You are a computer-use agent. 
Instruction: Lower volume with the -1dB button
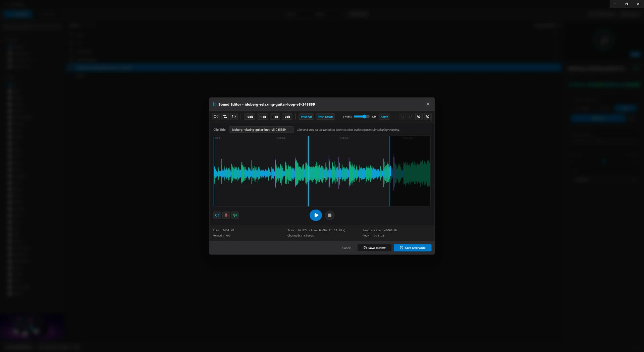[275, 117]
